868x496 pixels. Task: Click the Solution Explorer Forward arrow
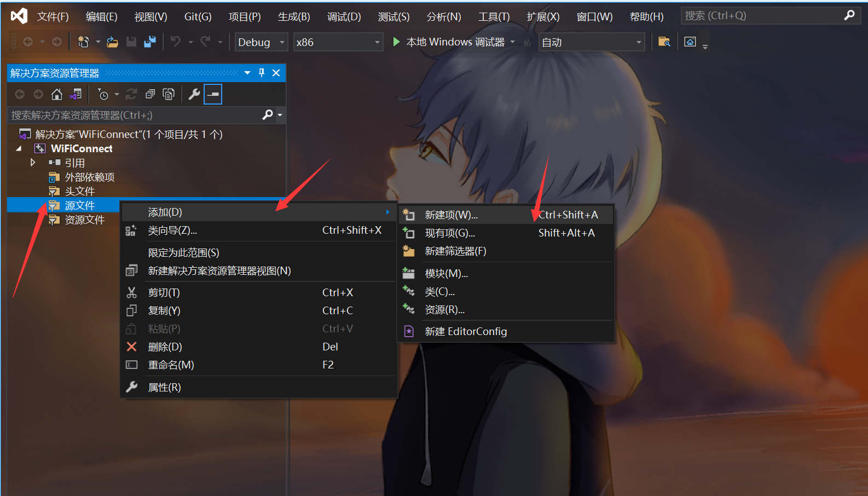pyautogui.click(x=38, y=94)
